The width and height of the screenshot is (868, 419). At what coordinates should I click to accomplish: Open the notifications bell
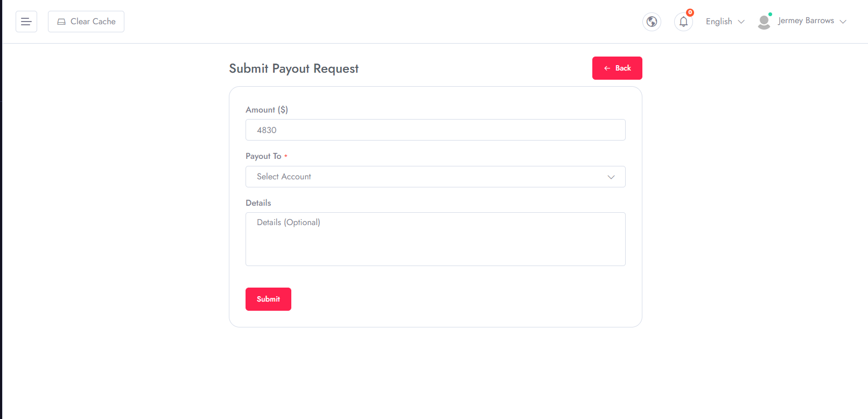(683, 22)
